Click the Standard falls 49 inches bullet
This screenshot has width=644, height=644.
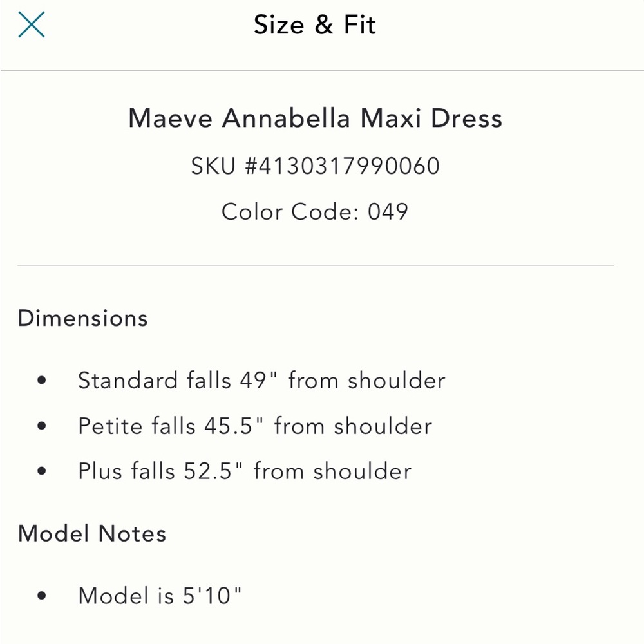pos(261,380)
